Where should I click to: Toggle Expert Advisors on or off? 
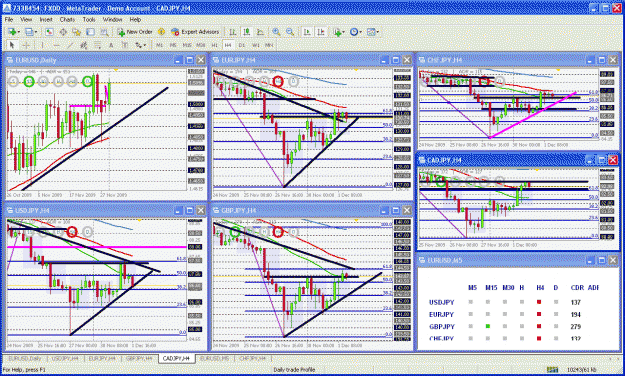195,32
